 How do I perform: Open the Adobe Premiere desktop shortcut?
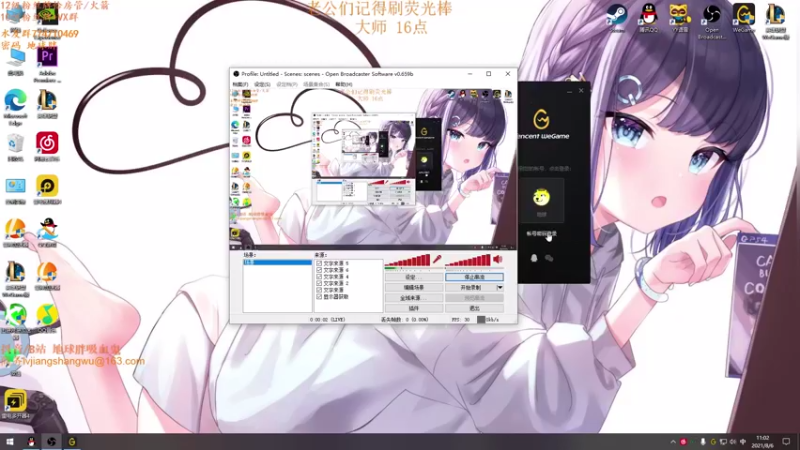click(x=47, y=64)
